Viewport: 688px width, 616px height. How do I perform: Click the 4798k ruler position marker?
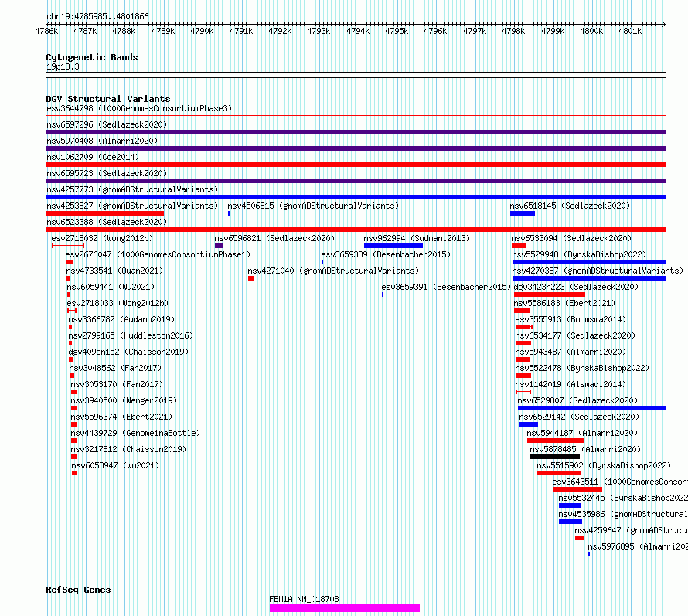[x=513, y=31]
